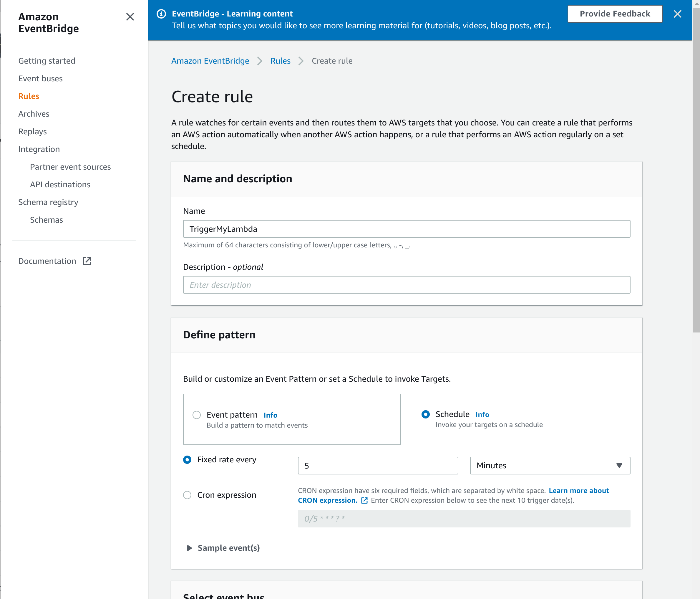The height and width of the screenshot is (599, 700).
Task: Click the CRON expression external link icon
Action: 364,500
